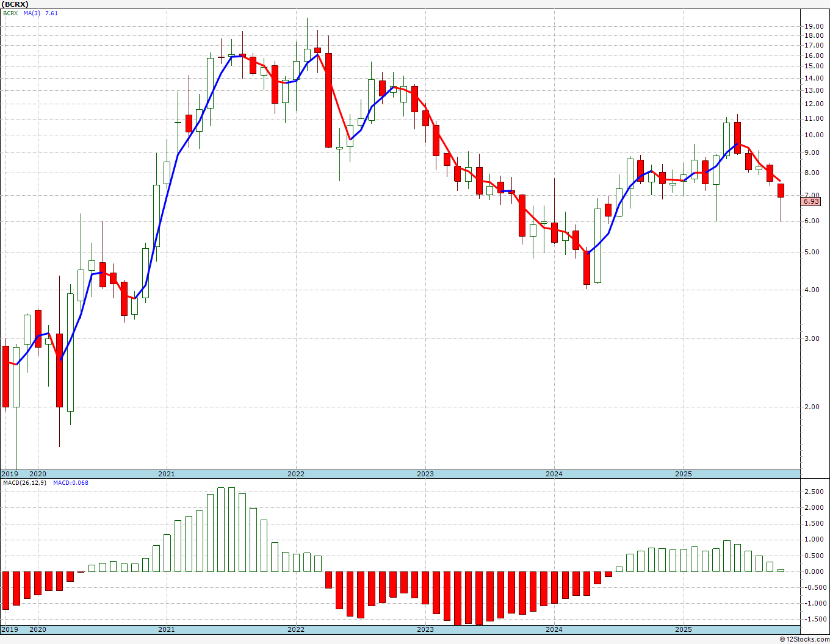Select the latest small MACD histogram bar
Image resolution: width=830 pixels, height=644 pixels.
click(781, 570)
